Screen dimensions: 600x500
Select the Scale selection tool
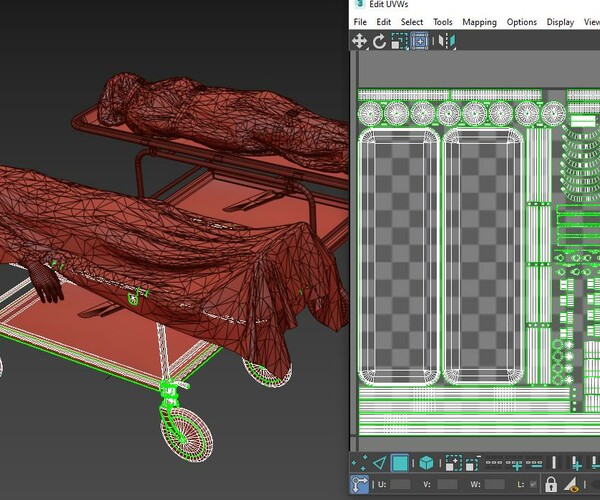click(x=400, y=41)
